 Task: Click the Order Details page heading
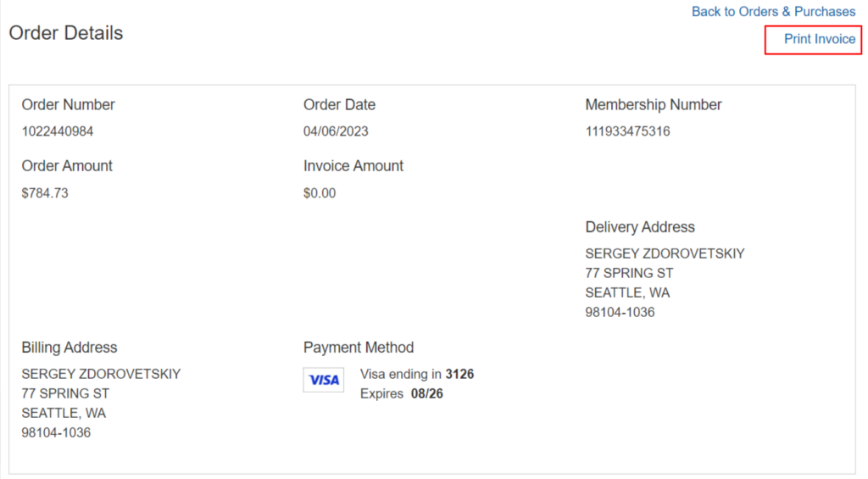66,33
